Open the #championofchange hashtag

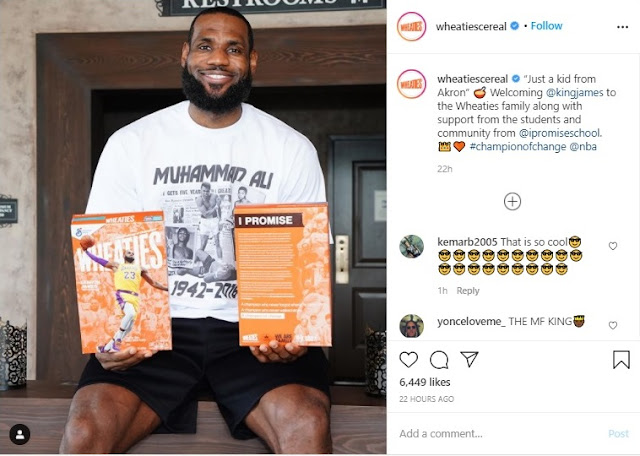click(518, 147)
